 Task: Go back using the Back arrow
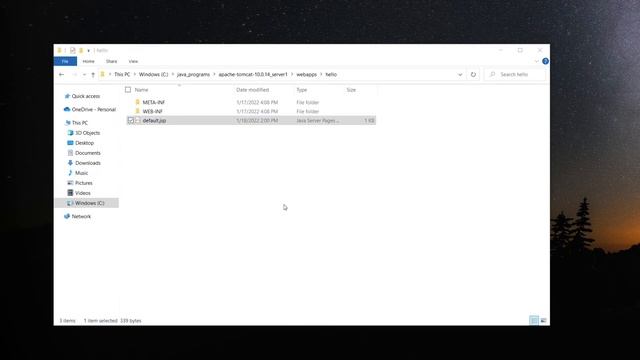point(62,75)
